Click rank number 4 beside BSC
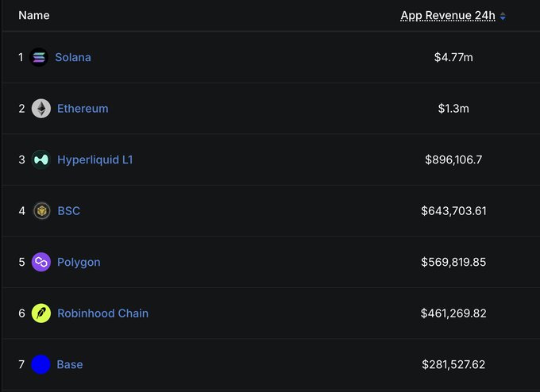This screenshot has width=540, height=392. pos(21,210)
